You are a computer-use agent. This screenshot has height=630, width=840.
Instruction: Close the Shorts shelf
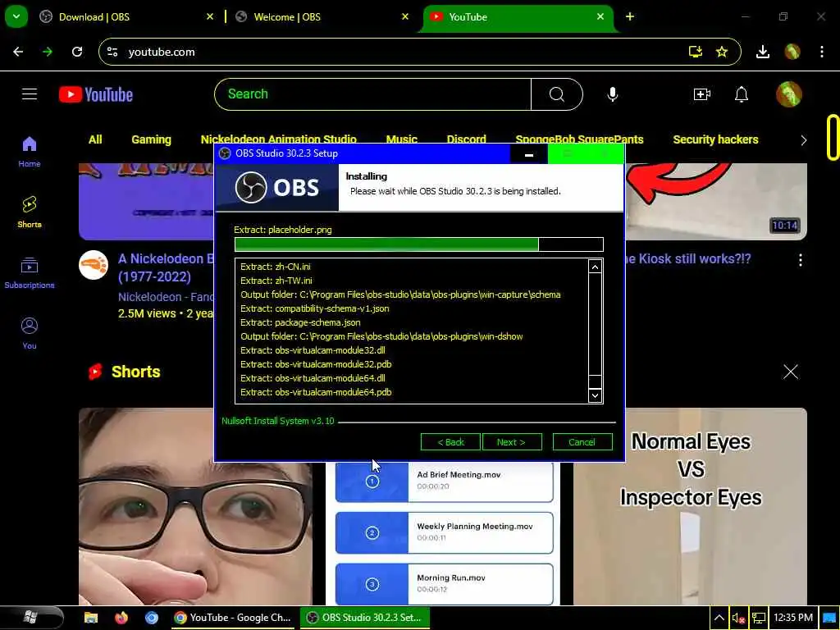click(x=791, y=372)
